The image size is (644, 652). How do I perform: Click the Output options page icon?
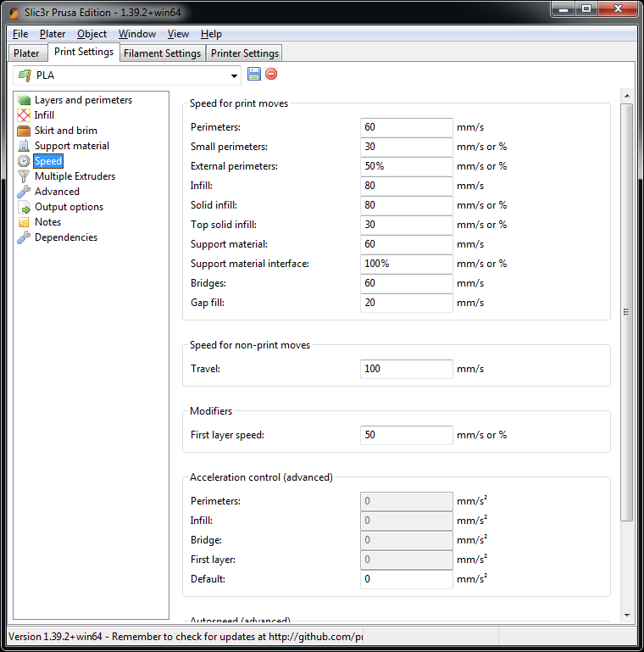click(x=24, y=207)
